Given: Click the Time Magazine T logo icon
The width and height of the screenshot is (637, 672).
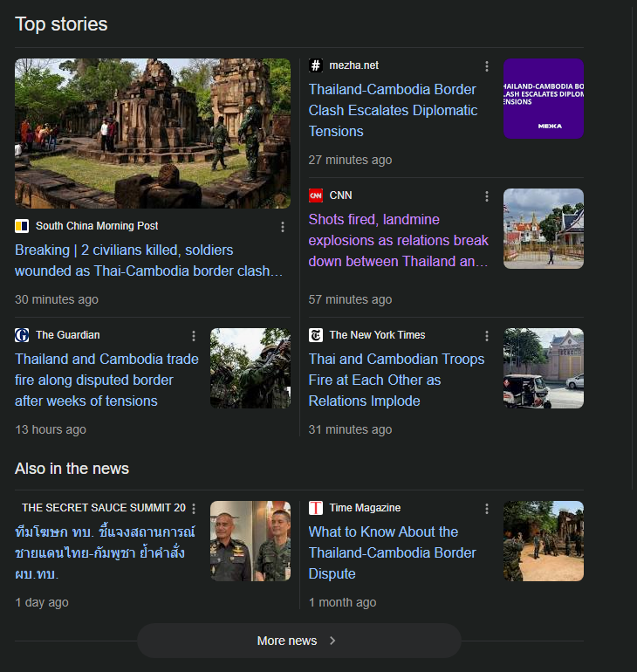Looking at the screenshot, I should [316, 508].
